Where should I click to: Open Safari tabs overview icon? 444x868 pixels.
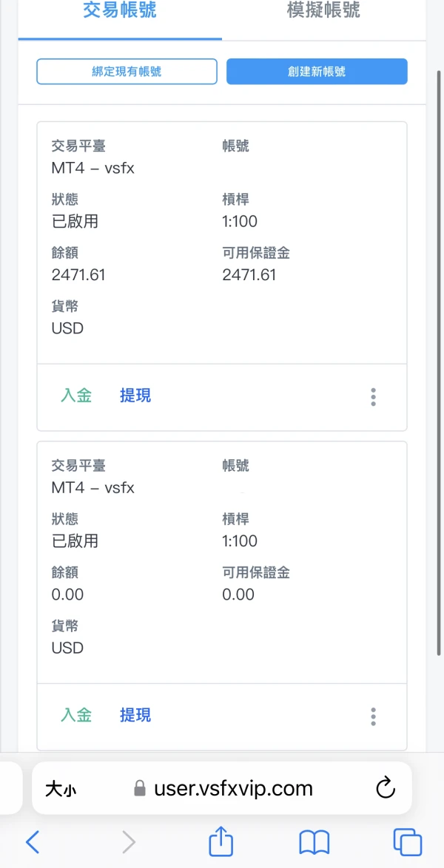pos(407,842)
